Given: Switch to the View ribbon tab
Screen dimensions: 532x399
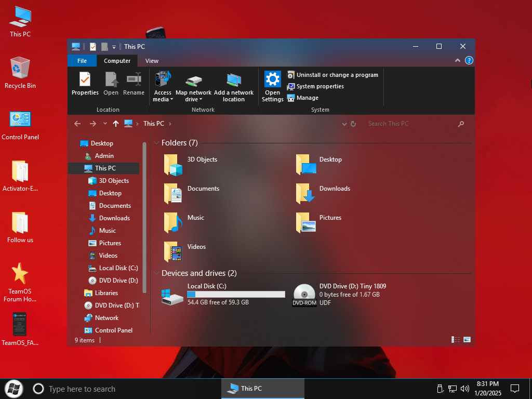Looking at the screenshot, I should pyautogui.click(x=152, y=61).
